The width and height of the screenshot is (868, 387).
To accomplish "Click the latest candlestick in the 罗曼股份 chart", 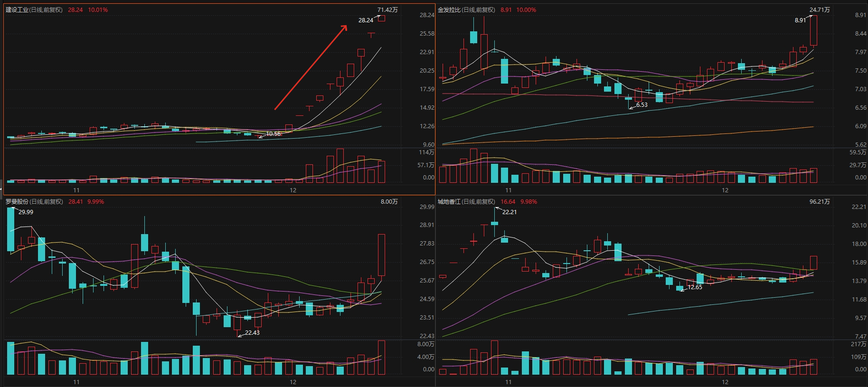I will [x=381, y=255].
